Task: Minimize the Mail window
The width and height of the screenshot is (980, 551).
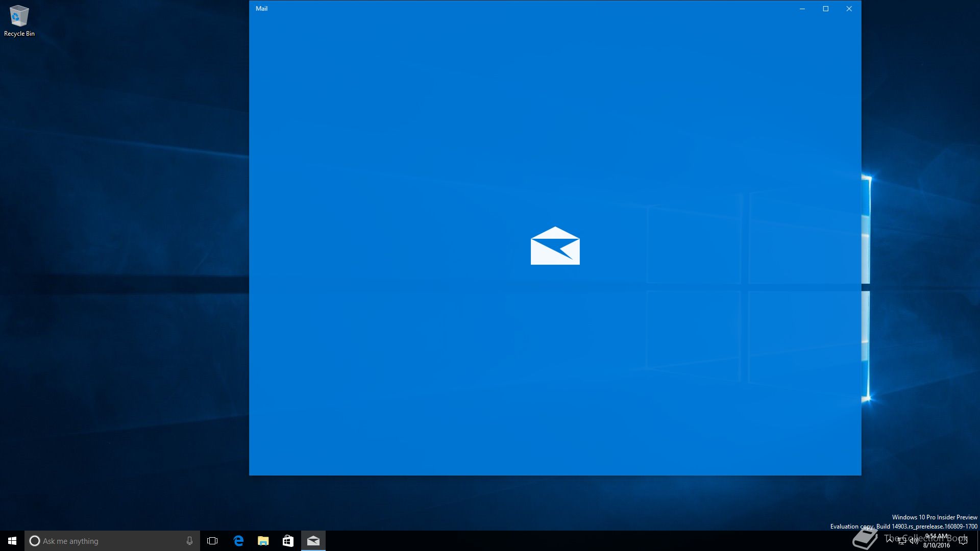Action: [x=802, y=9]
